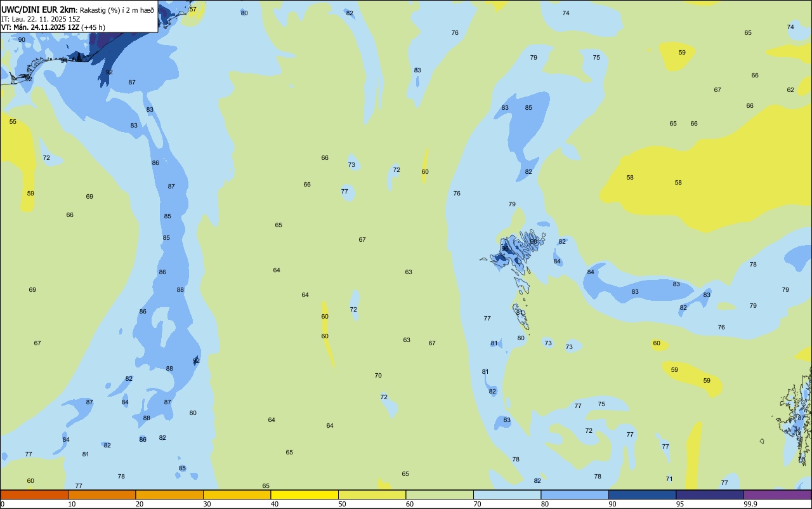This screenshot has height=509, width=812.
Task: Click the 80–90 medium blue legend swatch
Action: click(575, 494)
